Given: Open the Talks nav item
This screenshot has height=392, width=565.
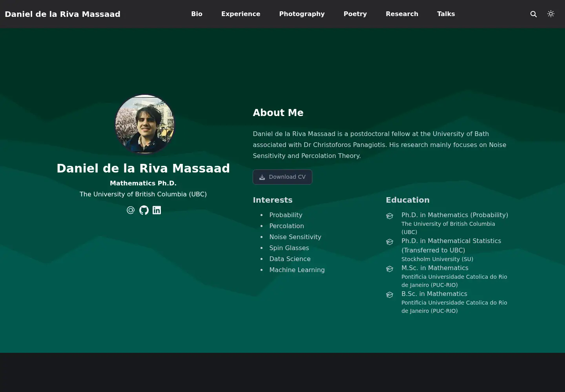Looking at the screenshot, I should point(446,14).
